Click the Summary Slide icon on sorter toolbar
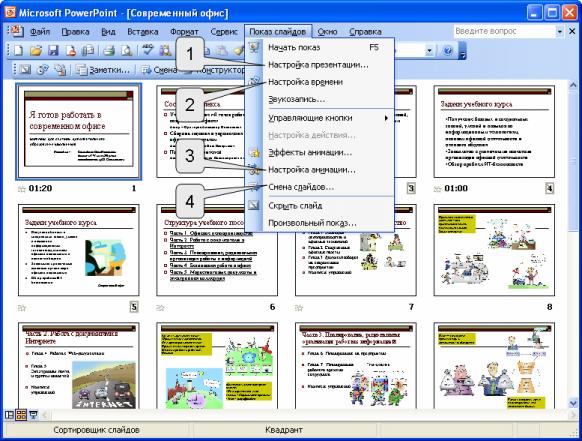 [60, 69]
